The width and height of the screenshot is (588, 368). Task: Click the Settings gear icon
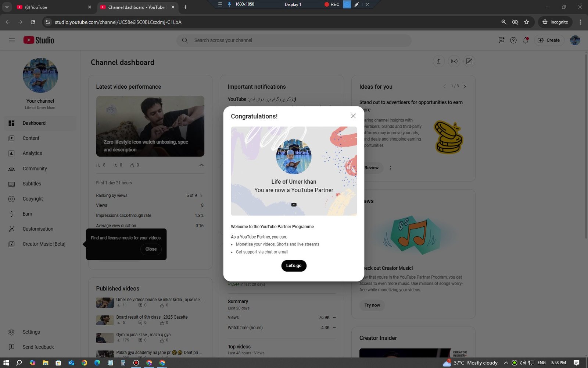click(x=11, y=332)
